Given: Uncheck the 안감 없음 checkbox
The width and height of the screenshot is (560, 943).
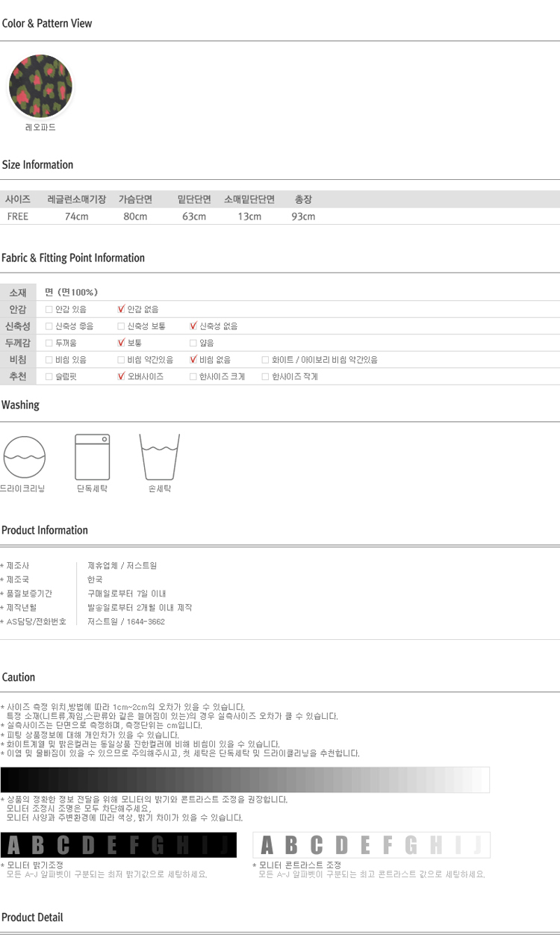Looking at the screenshot, I should click(x=121, y=309).
